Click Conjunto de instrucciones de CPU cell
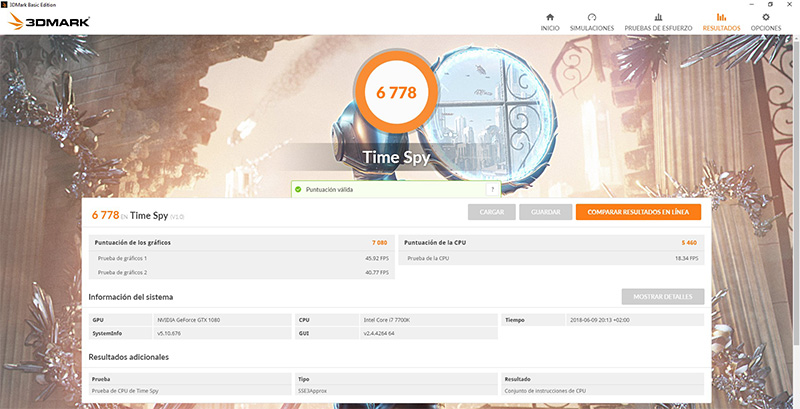The height and width of the screenshot is (409, 800). coord(603,391)
